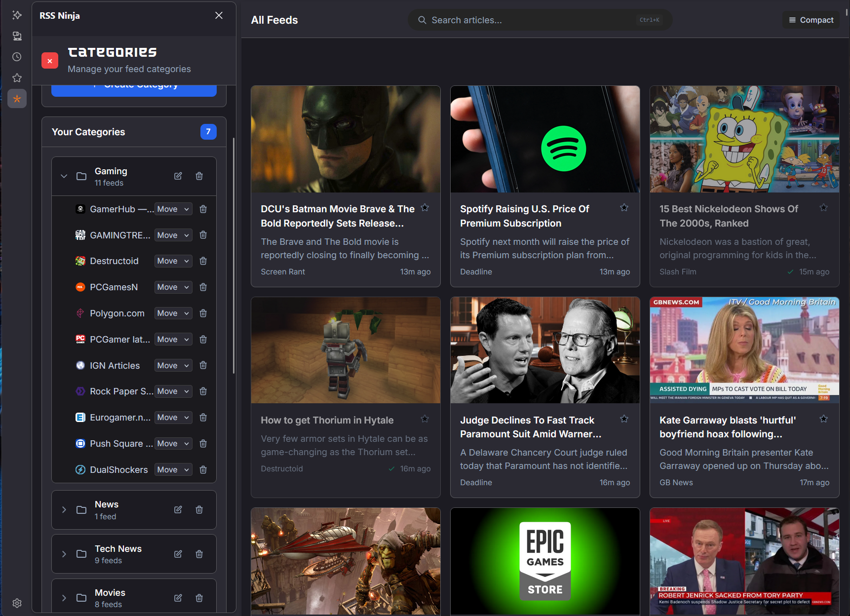Select the highlighted orange star sidebar icon
Image resolution: width=850 pixels, height=616 pixels.
coord(17,98)
